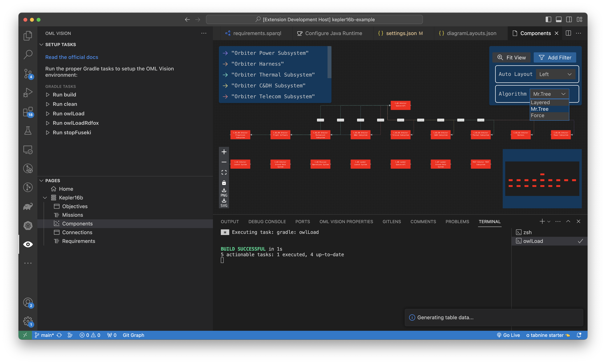Split the editor right

point(568,33)
